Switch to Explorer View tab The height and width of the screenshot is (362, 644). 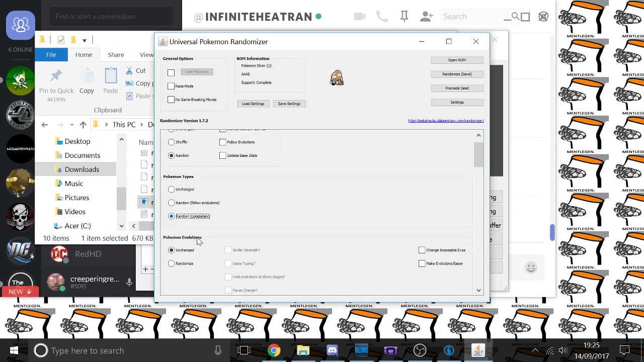click(146, 55)
